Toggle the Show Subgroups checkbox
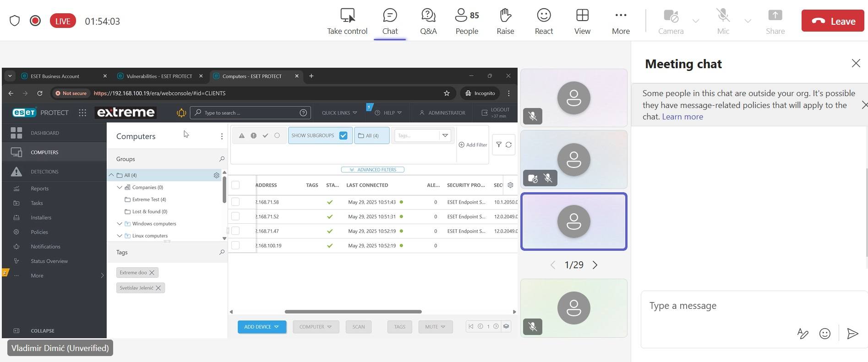 tap(343, 135)
